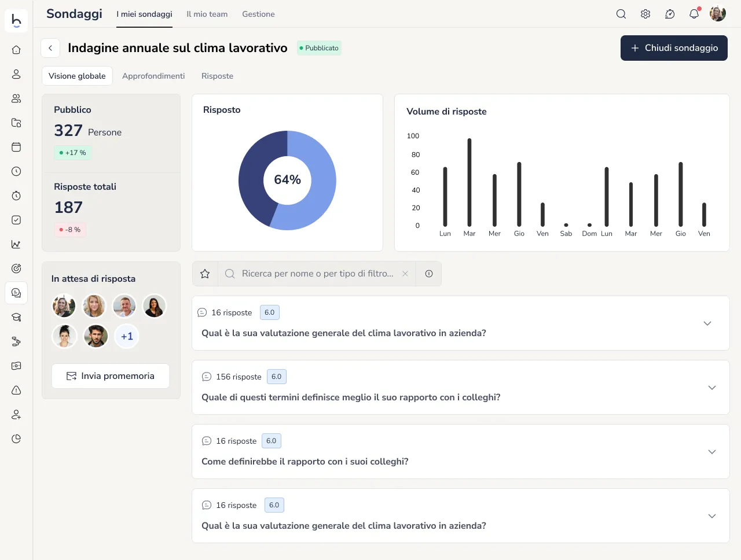Viewport: 741px width, 560px height.
Task: Click the 6.0 score badge beside 156 risposte
Action: [277, 377]
